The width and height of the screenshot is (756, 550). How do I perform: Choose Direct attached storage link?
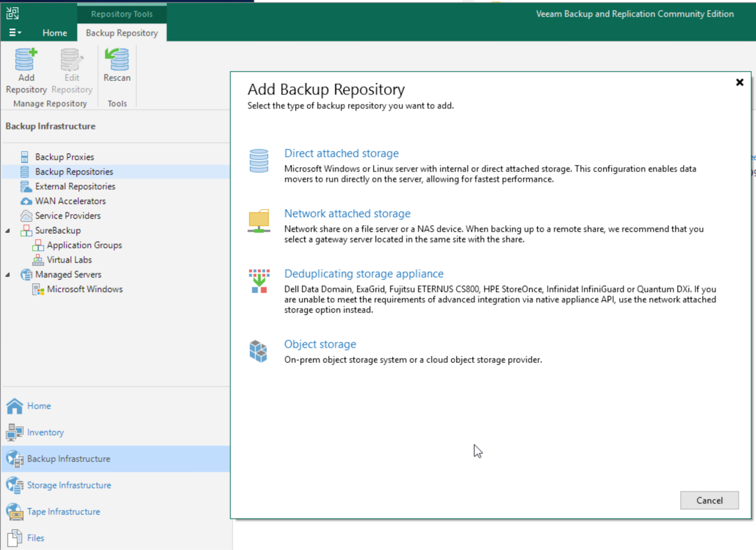pyautogui.click(x=341, y=153)
